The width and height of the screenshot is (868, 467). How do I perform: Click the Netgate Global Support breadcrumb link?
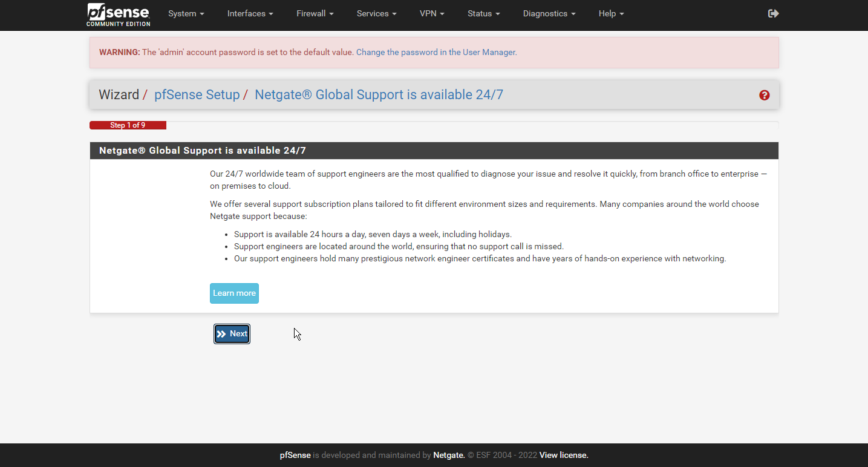pyautogui.click(x=379, y=95)
